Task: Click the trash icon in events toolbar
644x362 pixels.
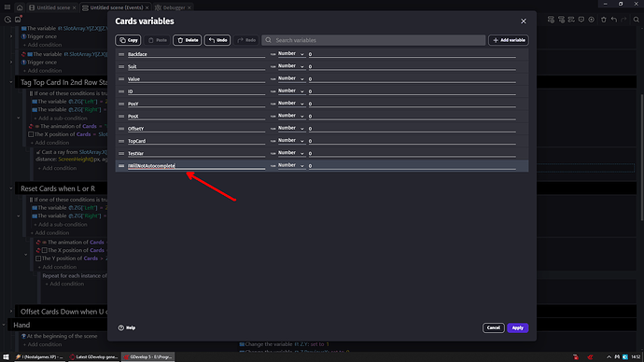Action: (604, 20)
